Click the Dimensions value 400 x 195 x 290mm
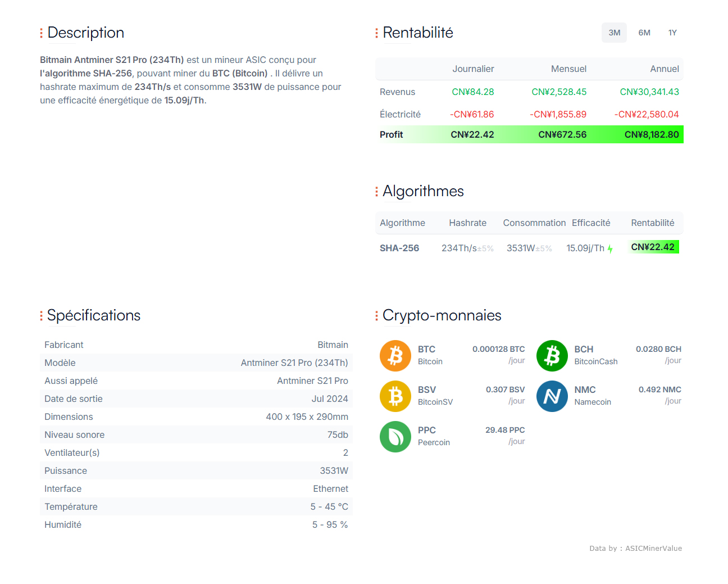Screen dimensions: 728x584 tap(307, 417)
